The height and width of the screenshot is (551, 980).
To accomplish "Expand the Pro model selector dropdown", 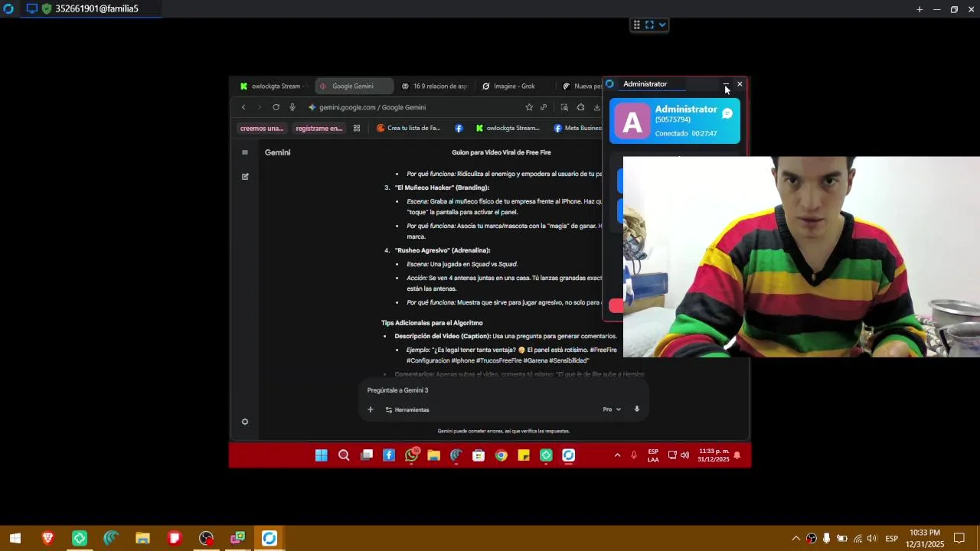I will pos(612,409).
